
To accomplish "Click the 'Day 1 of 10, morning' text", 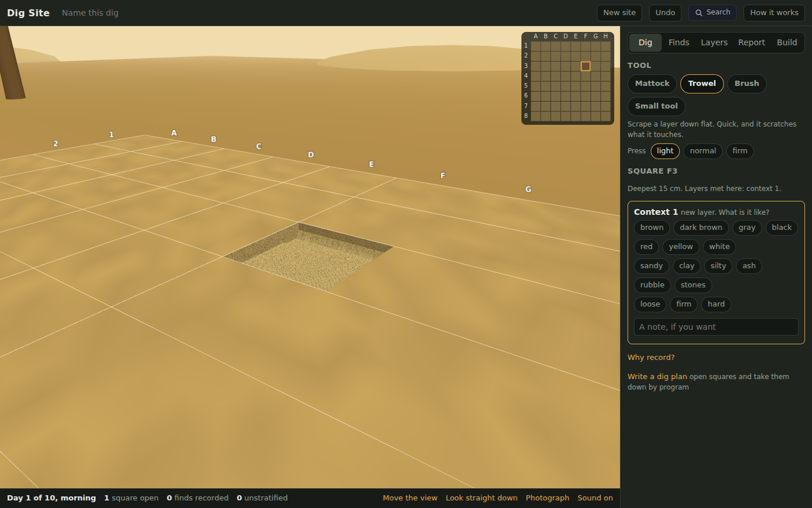I will 51,498.
